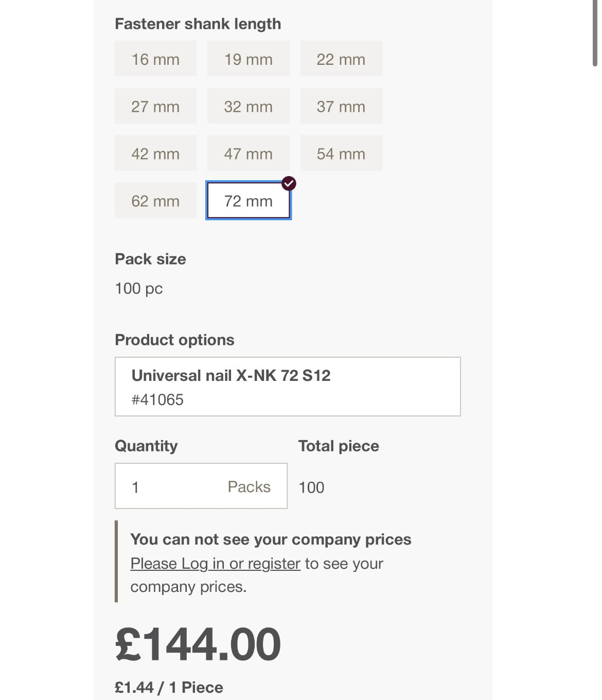602x700 pixels.
Task: Select the 16 mm shank length
Action: [x=155, y=59]
